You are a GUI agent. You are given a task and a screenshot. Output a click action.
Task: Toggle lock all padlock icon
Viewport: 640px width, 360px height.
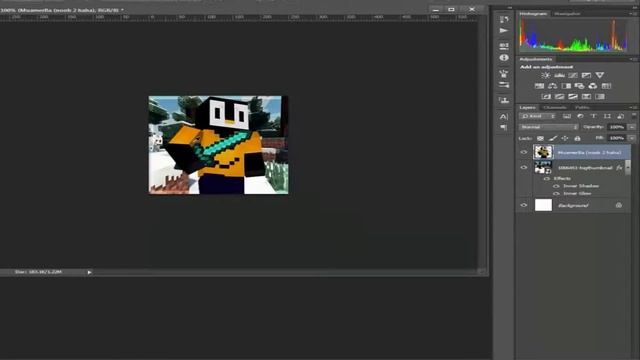click(577, 138)
